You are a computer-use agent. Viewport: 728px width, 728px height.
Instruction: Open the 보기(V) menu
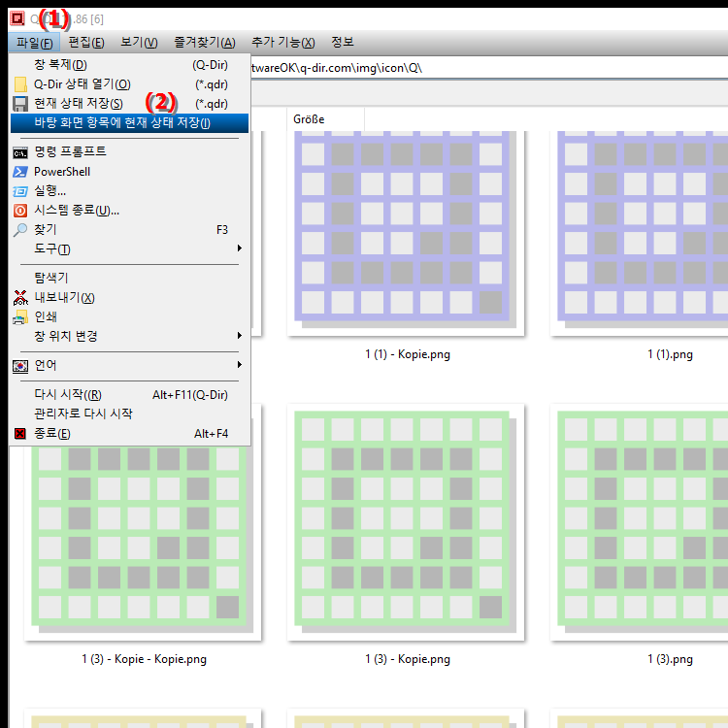pyautogui.click(x=139, y=43)
